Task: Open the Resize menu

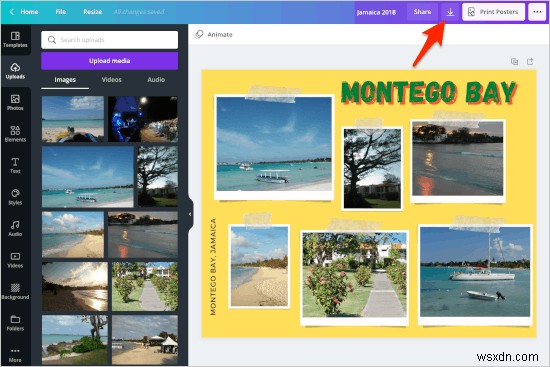Action: [x=93, y=12]
